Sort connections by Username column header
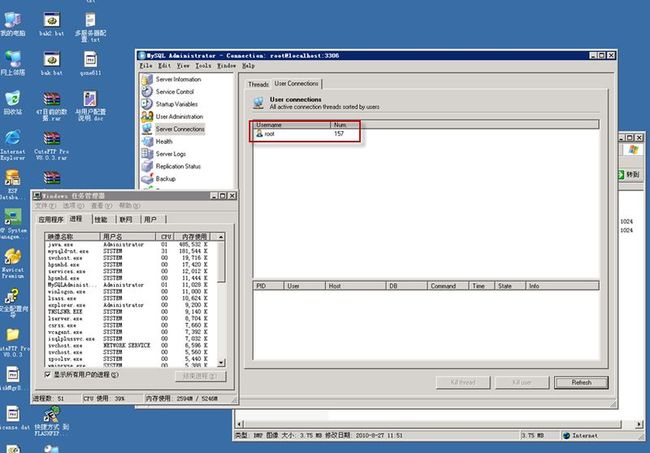This screenshot has height=453, width=650. pyautogui.click(x=291, y=124)
